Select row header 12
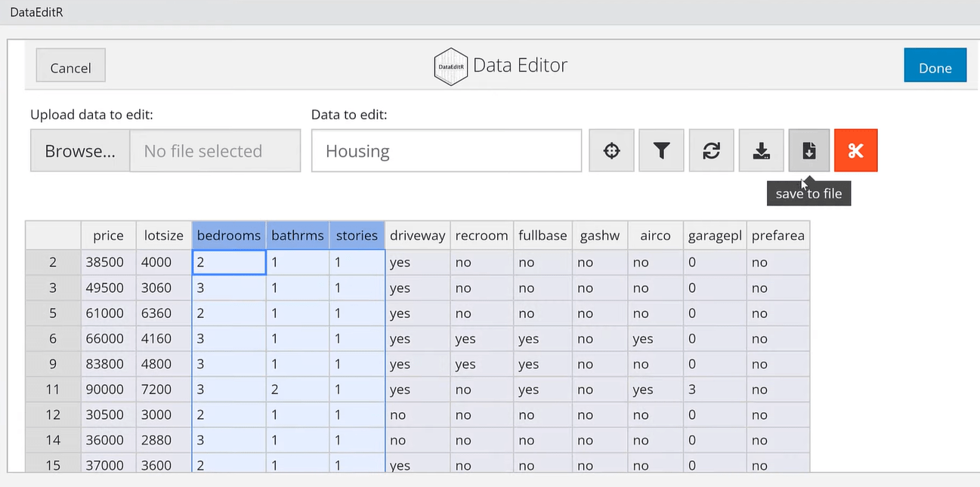Image resolution: width=980 pixels, height=487 pixels. pyautogui.click(x=53, y=415)
